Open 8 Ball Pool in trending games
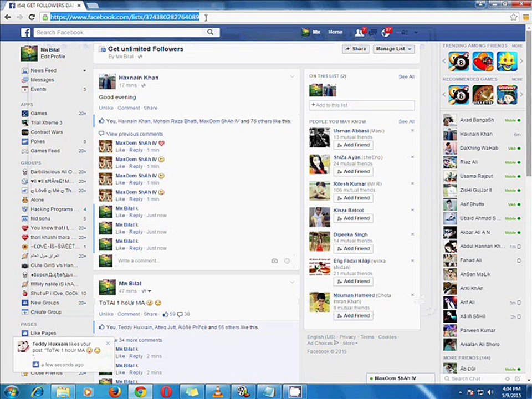This screenshot has width=532, height=399. [x=459, y=62]
